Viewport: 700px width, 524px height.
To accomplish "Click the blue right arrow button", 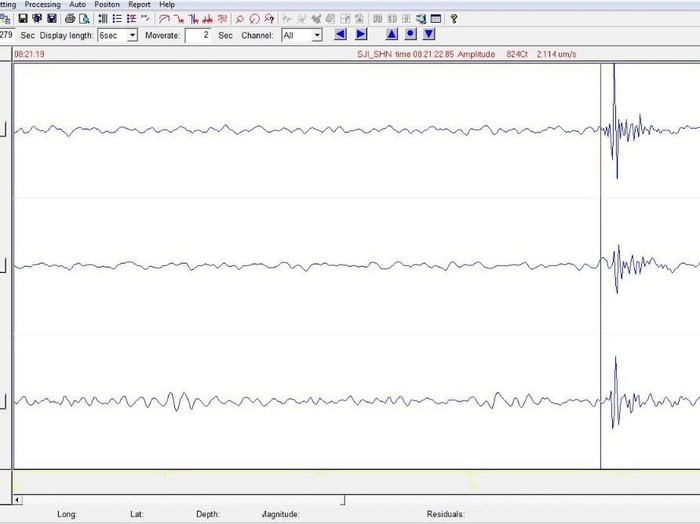I will click(361, 34).
